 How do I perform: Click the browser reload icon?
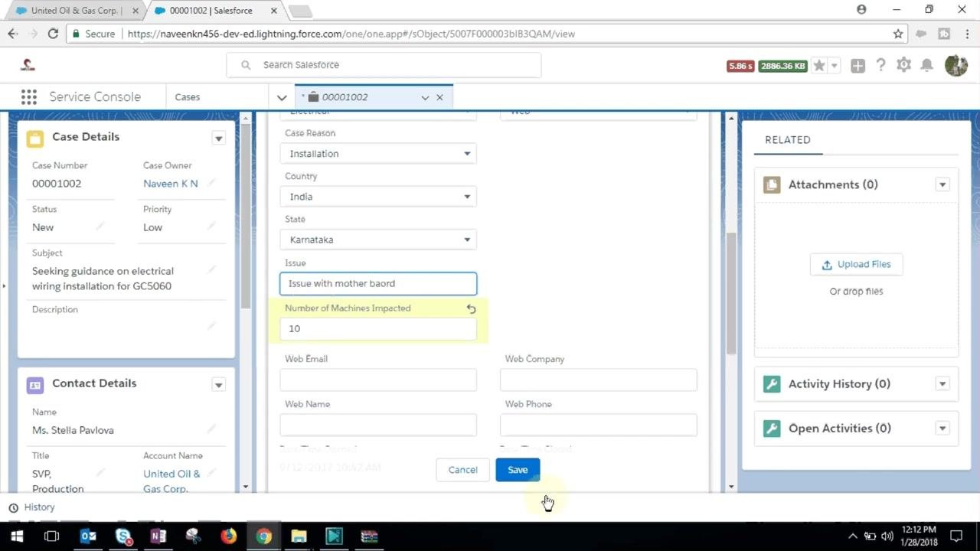(x=53, y=34)
